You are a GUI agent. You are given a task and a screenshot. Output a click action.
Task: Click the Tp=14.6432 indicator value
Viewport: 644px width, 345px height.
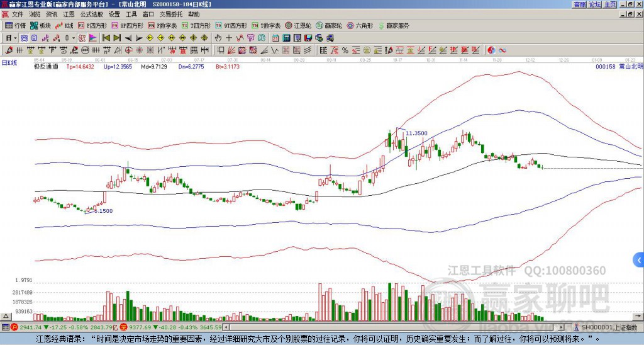(x=80, y=67)
